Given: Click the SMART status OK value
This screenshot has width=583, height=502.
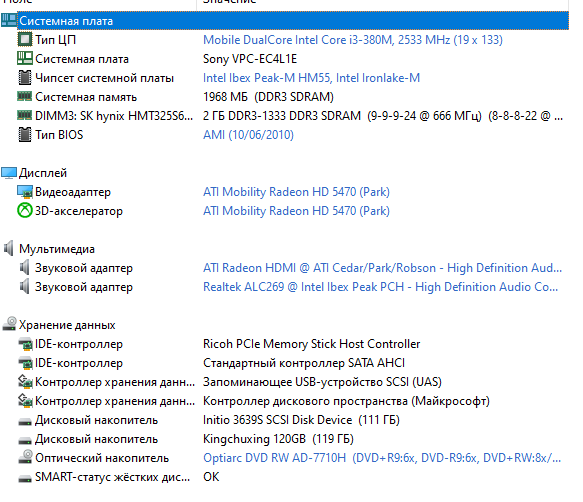Looking at the screenshot, I should pyautogui.click(x=211, y=476).
